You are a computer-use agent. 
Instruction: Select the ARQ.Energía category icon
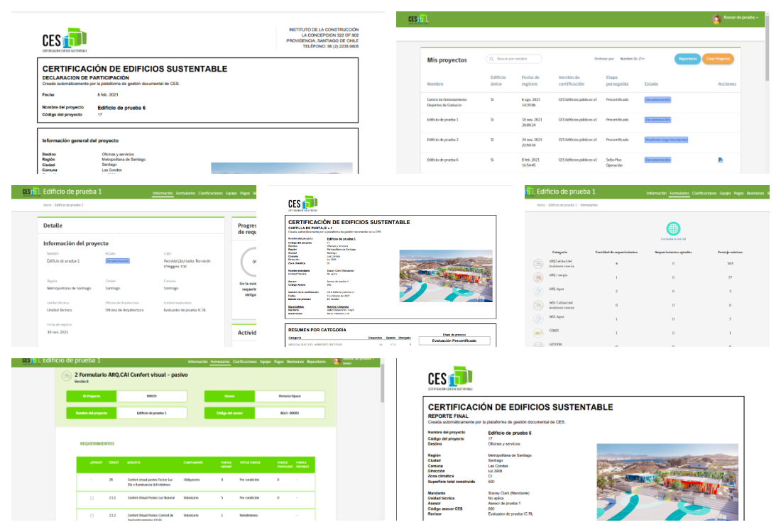pyautogui.click(x=538, y=277)
